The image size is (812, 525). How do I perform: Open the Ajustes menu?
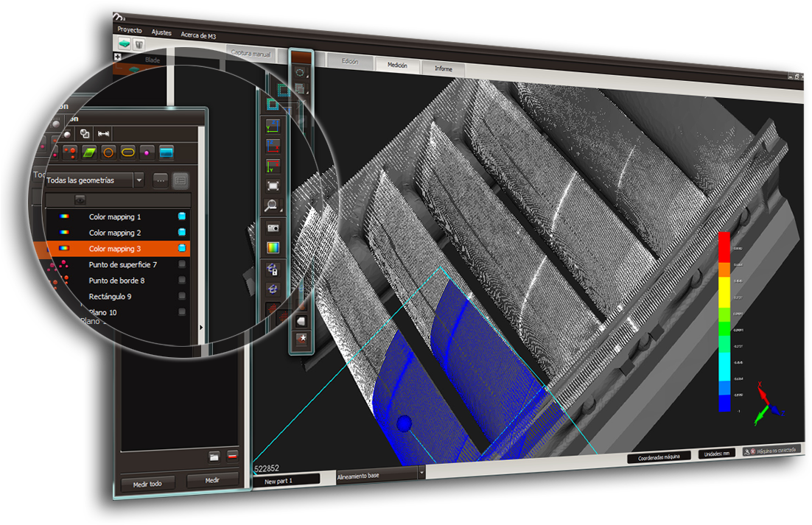pyautogui.click(x=161, y=33)
